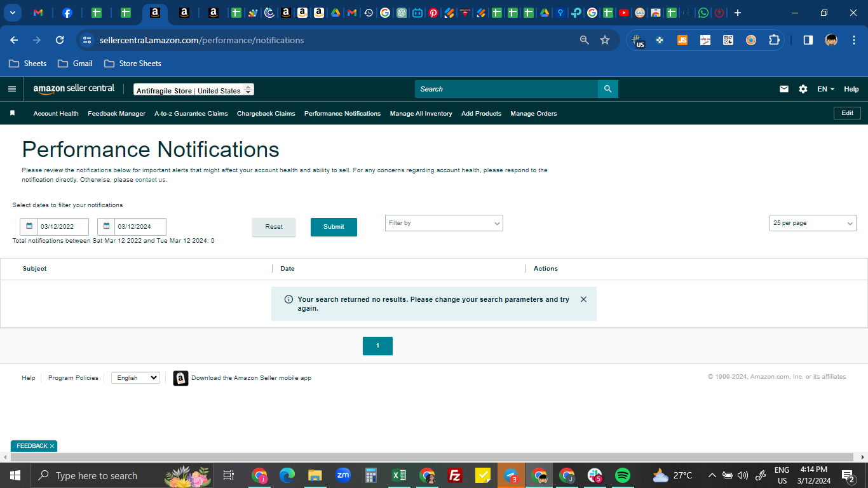Click the contact us link
Viewport: 868px width, 488px height.
click(x=151, y=180)
